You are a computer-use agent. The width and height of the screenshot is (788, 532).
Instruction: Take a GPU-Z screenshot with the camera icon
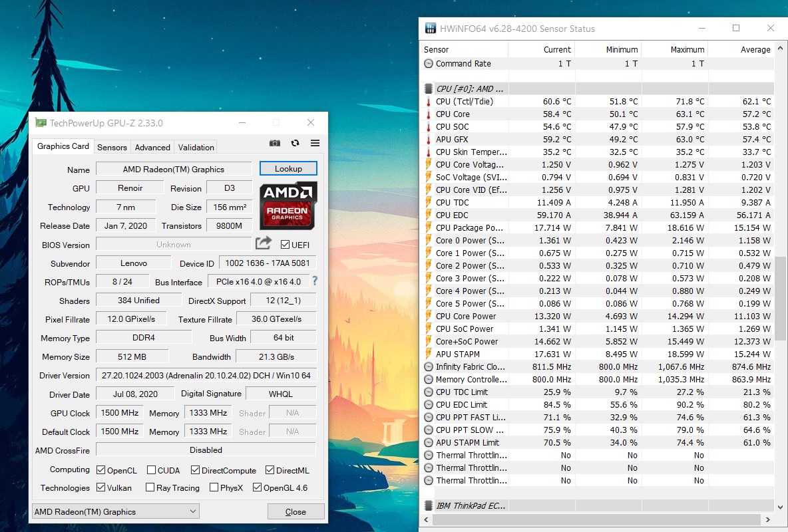[x=275, y=143]
